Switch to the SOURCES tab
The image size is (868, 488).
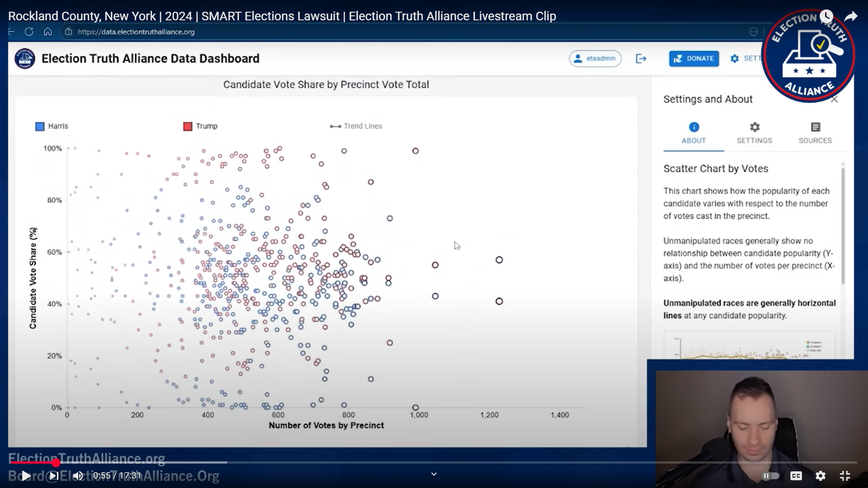coord(815,133)
